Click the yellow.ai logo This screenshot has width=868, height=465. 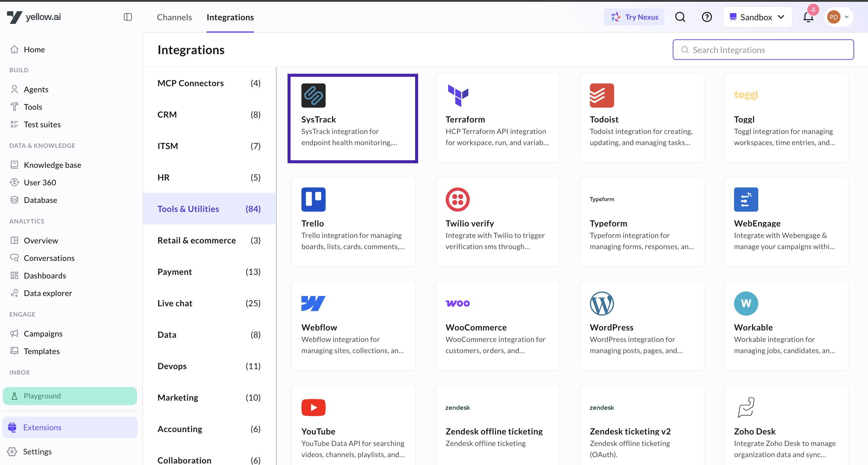34,17
